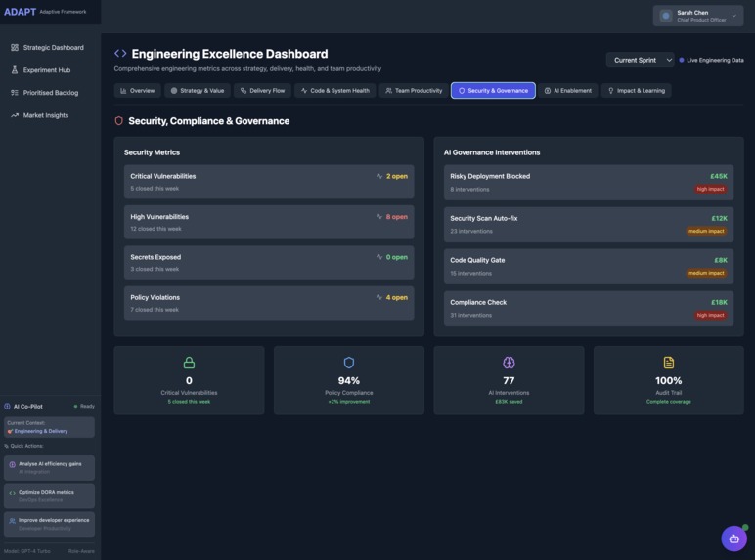Switch to the Strategy & Value tab
Screen dimensions: 755x560
click(198, 91)
